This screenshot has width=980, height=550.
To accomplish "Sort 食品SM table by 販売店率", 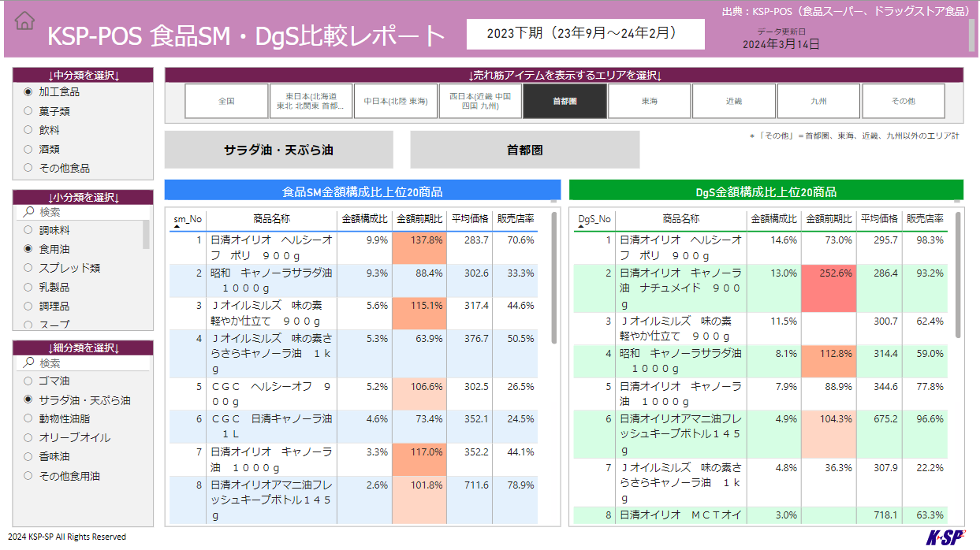I will tap(516, 219).
